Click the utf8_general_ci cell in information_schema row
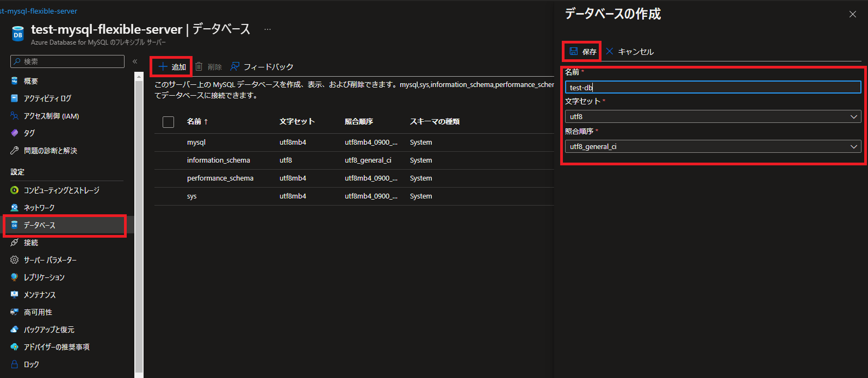The image size is (868, 378). 368,160
